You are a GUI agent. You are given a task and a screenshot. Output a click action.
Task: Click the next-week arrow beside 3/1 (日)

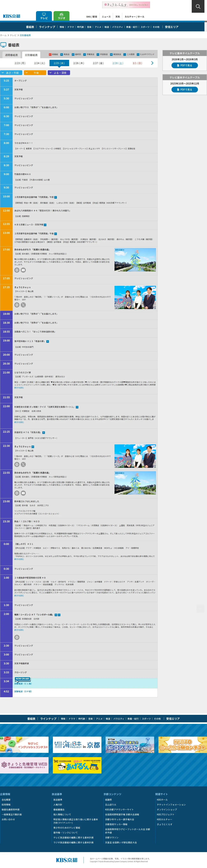pos(152,63)
